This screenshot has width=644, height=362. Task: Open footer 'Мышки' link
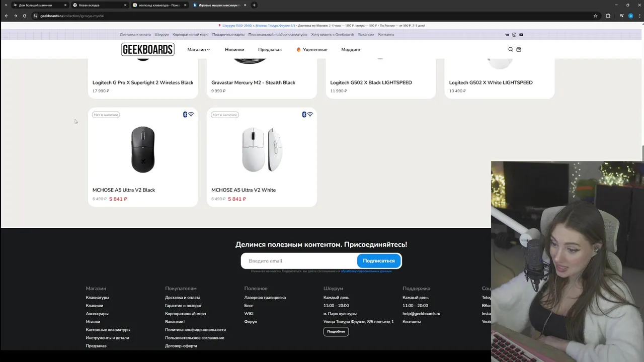pos(93,322)
